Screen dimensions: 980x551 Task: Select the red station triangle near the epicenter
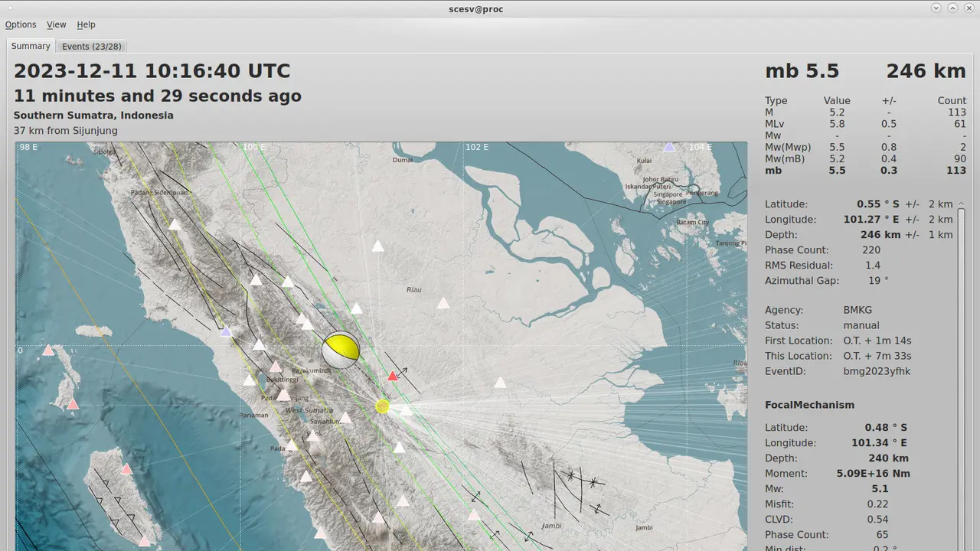tap(393, 376)
